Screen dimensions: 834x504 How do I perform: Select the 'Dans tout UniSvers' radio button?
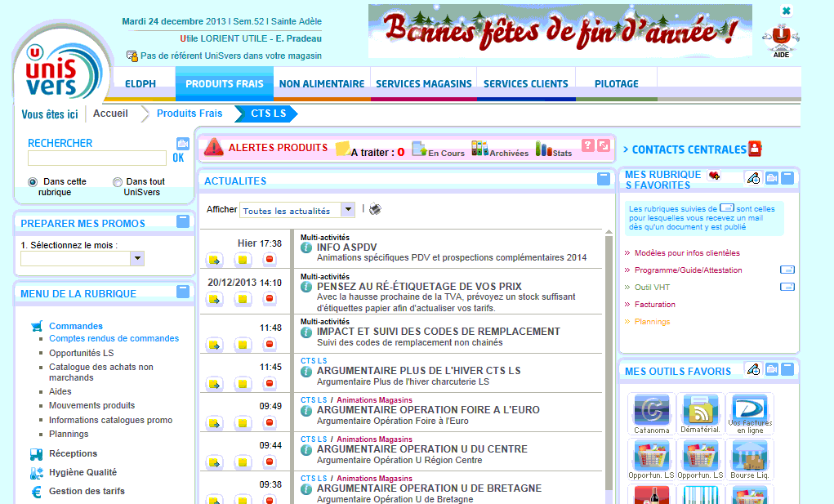coord(118,181)
